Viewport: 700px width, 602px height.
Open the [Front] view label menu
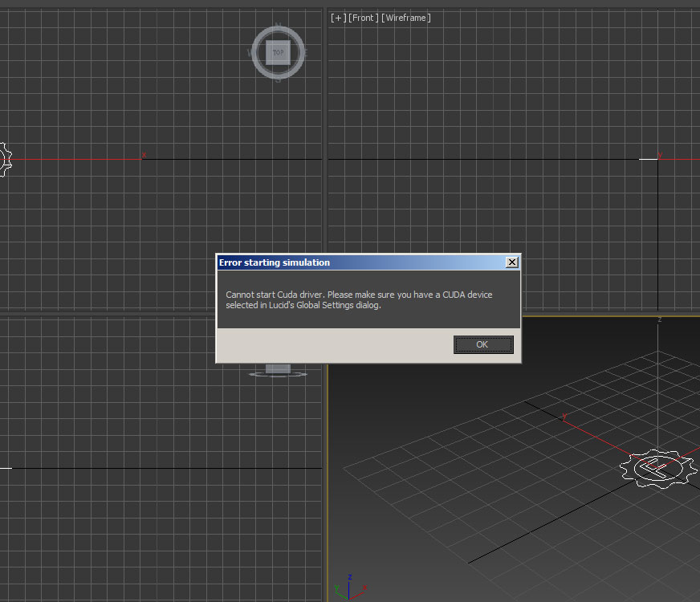pos(364,18)
